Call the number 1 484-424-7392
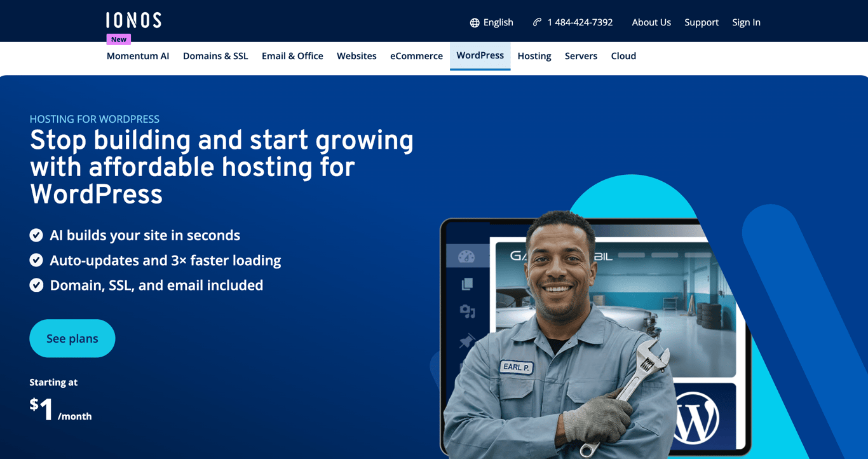 580,22
